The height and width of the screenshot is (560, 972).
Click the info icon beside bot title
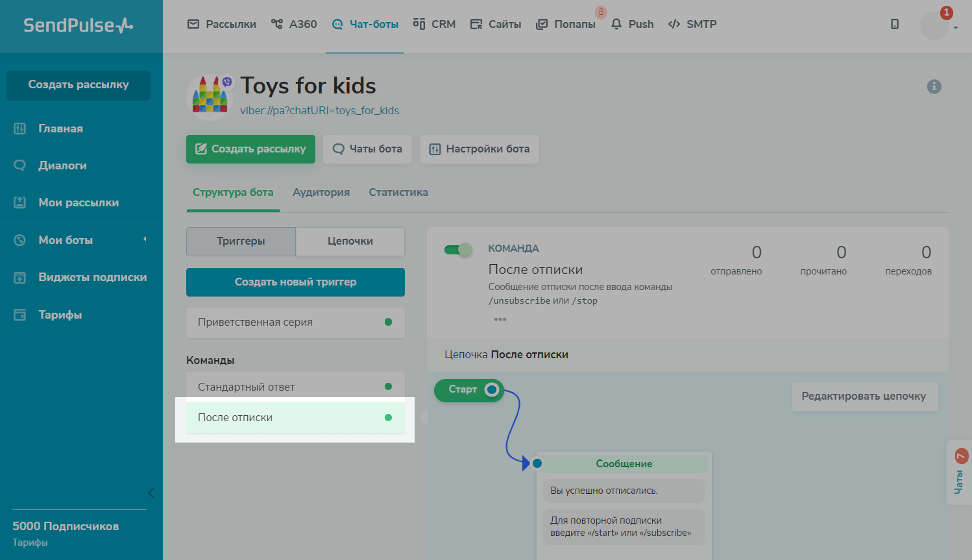pos(934,86)
